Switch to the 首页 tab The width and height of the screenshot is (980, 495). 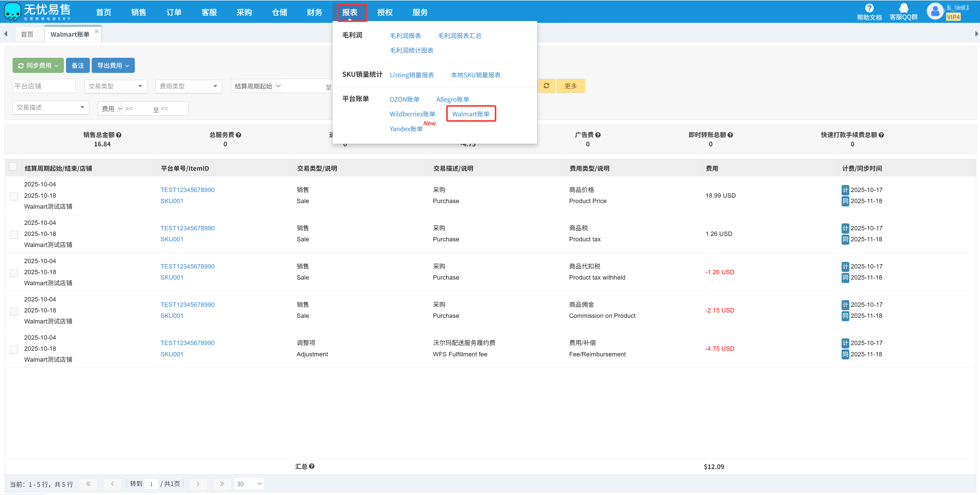point(27,34)
